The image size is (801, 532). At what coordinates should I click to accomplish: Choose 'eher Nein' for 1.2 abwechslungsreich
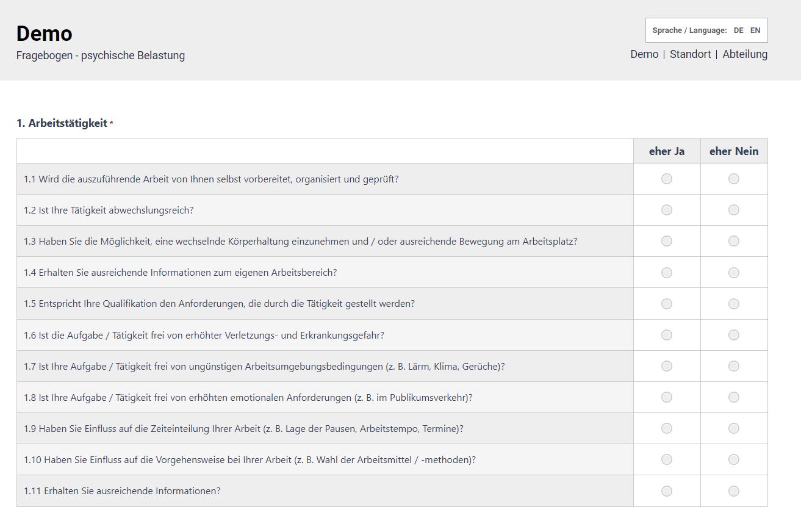tap(734, 210)
